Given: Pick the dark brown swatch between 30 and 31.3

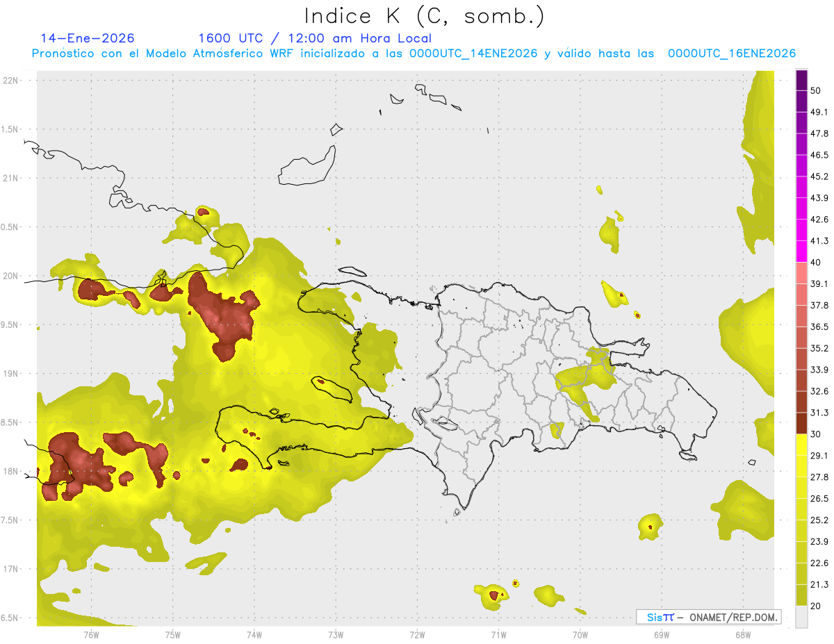Looking at the screenshot, I should tap(801, 423).
